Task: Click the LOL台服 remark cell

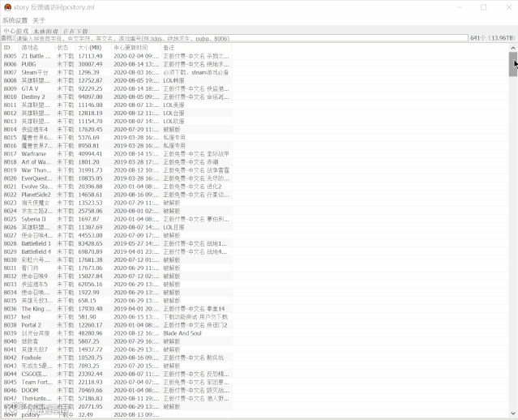Action: (173, 113)
